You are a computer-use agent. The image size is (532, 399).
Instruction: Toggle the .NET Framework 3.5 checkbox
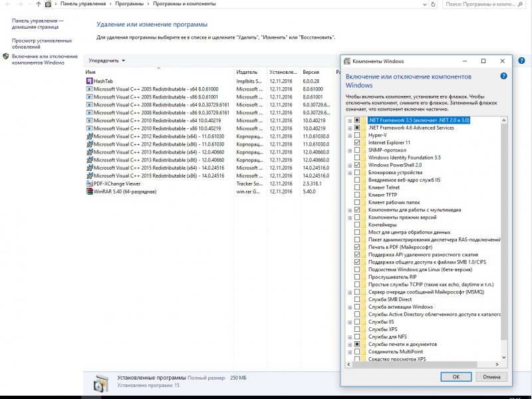(357, 120)
